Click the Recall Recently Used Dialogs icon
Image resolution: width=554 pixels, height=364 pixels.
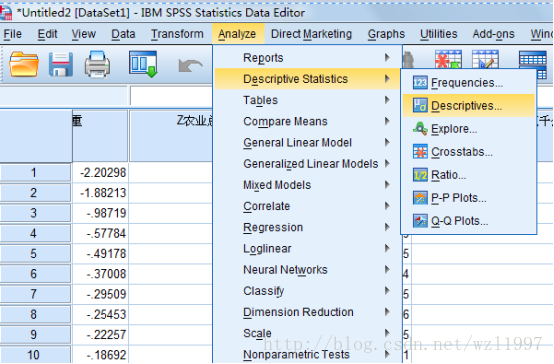(x=143, y=64)
